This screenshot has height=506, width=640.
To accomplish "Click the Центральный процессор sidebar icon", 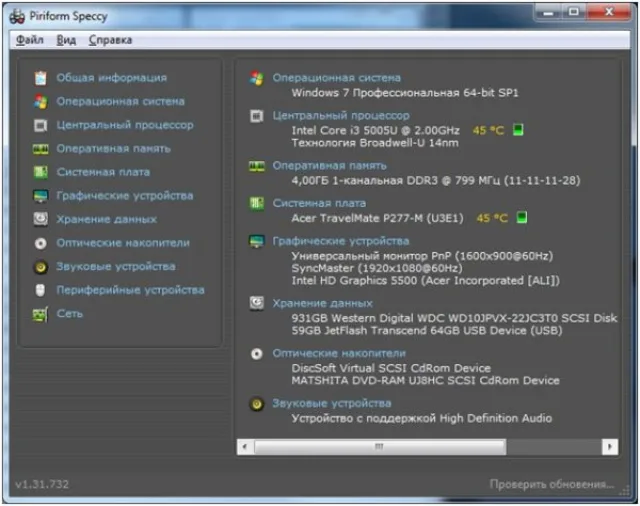I will 40,125.
